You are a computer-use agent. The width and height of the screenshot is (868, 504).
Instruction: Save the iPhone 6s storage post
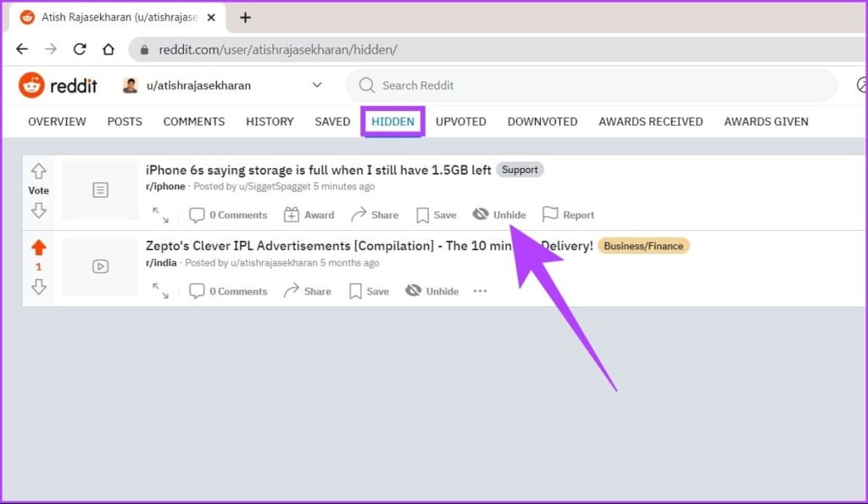(437, 215)
